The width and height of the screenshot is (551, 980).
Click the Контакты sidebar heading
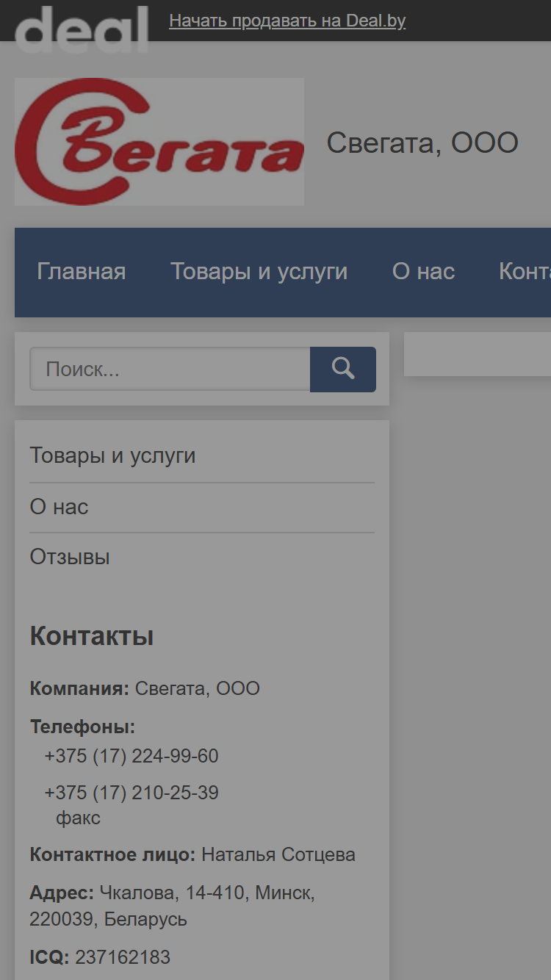(92, 636)
